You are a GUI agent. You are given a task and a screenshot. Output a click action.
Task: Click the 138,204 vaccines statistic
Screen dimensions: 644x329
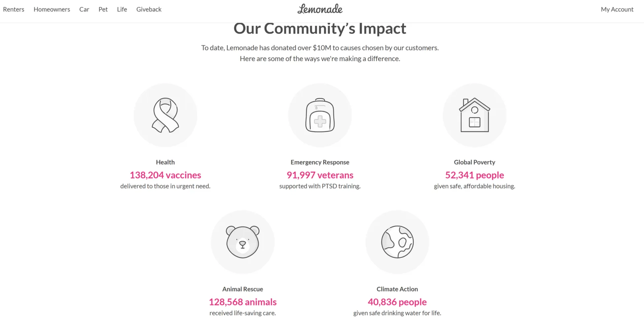tap(165, 175)
